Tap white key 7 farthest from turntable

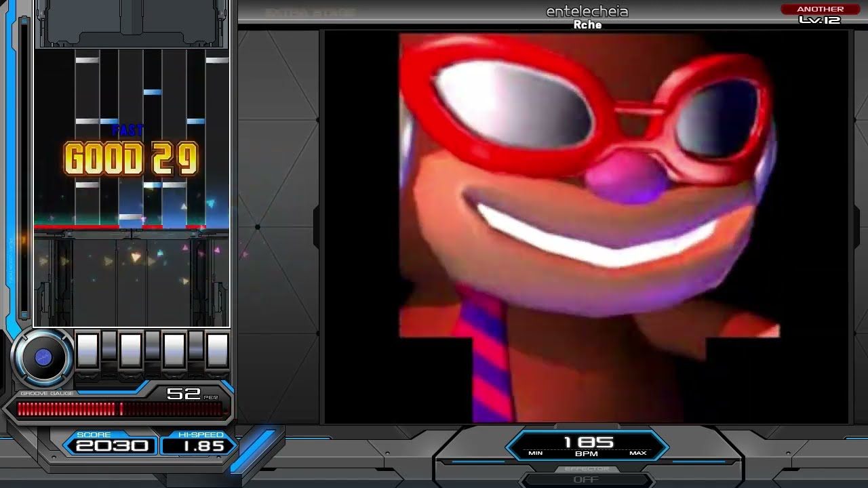click(217, 350)
